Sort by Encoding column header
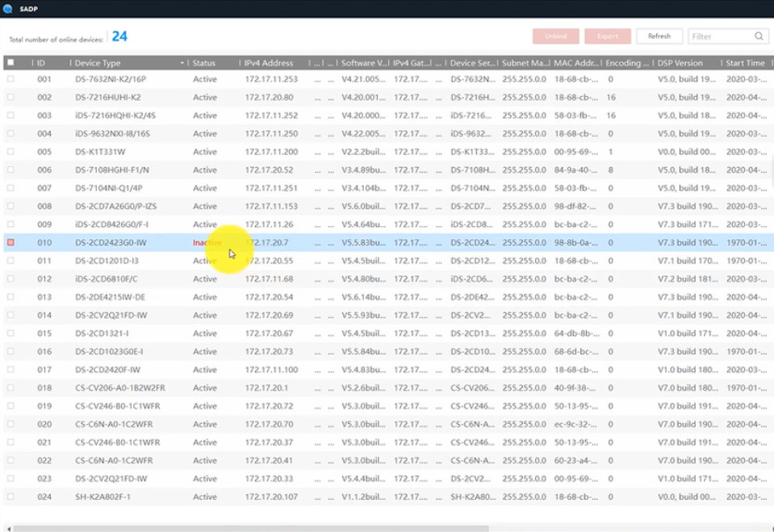 [627, 63]
